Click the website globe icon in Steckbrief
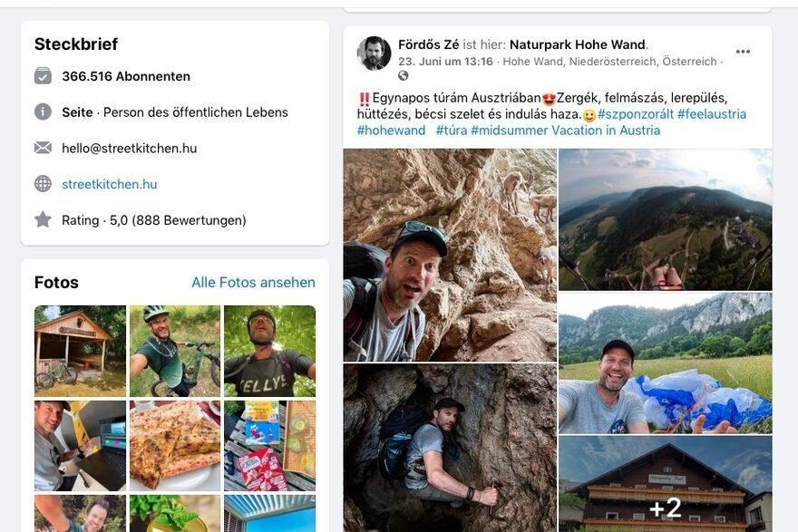The width and height of the screenshot is (798, 532). tap(43, 184)
